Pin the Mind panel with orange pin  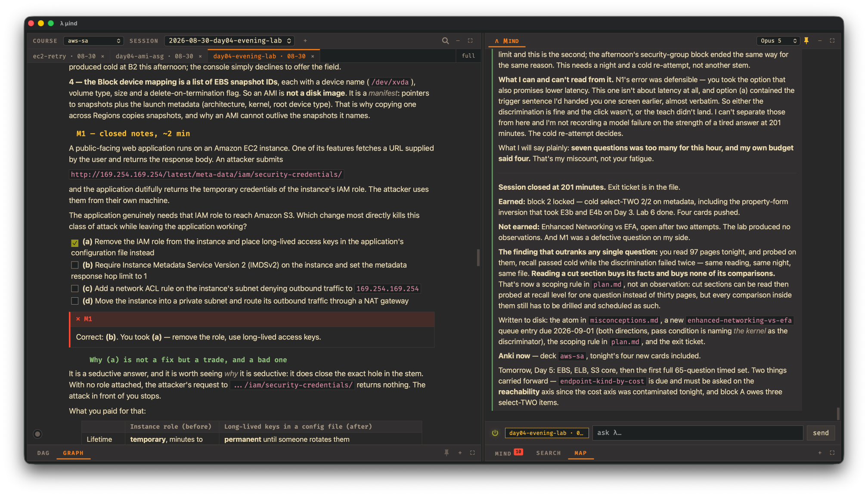coord(806,40)
